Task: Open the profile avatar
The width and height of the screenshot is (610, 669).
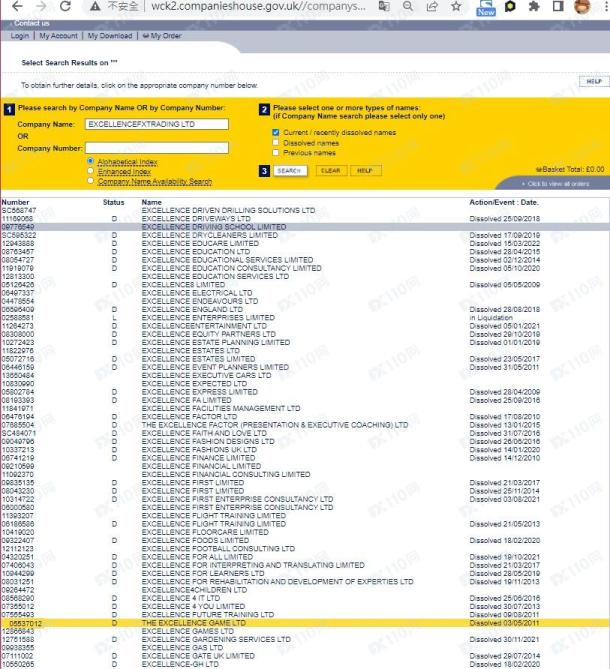Action: click(582, 6)
